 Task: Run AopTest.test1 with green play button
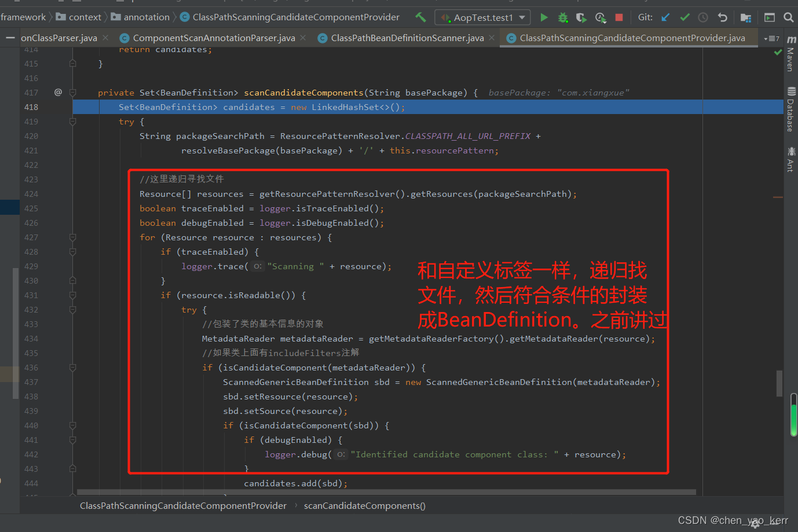[544, 17]
